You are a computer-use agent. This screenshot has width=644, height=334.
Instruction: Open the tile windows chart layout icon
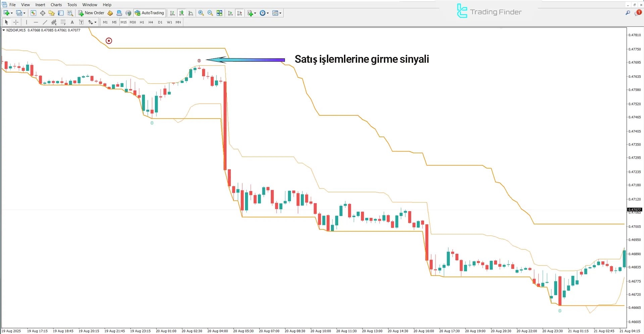coord(219,13)
